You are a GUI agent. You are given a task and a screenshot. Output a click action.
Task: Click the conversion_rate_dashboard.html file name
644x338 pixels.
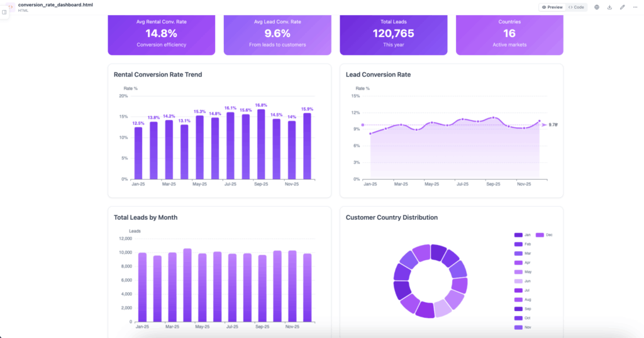[55, 4]
